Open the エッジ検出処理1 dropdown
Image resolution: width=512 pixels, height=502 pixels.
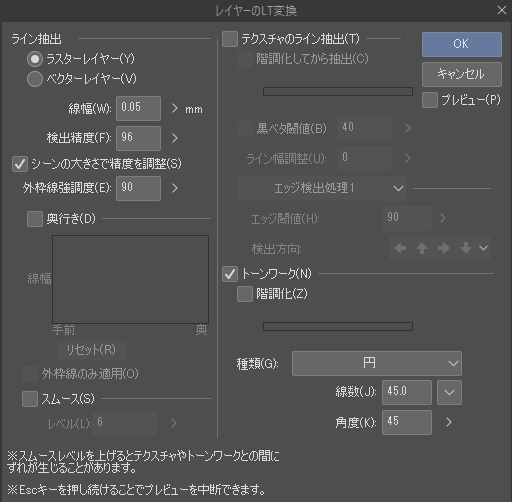point(322,189)
